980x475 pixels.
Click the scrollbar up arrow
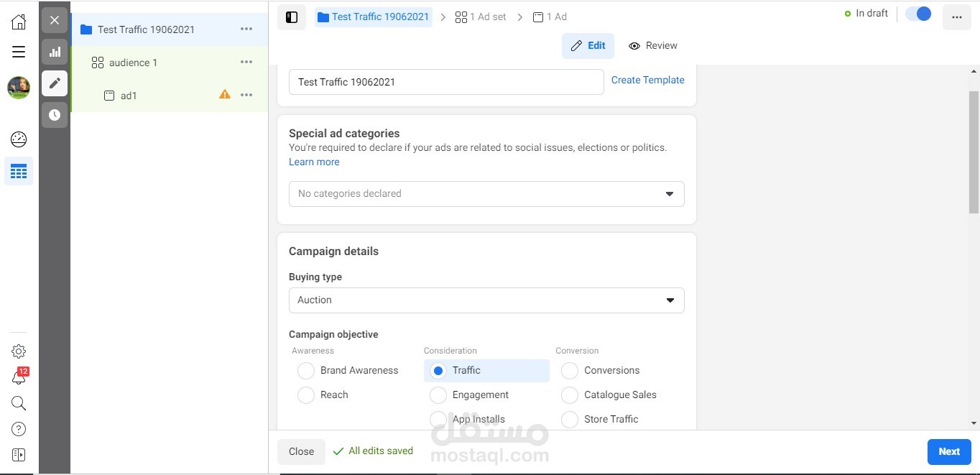tap(974, 71)
